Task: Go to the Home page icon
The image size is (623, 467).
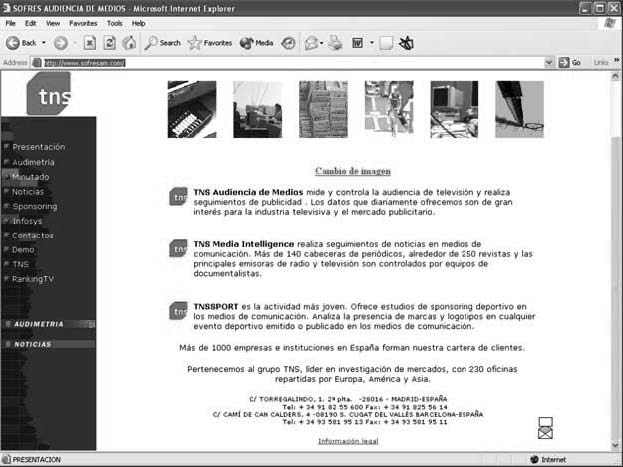Action: tap(129, 43)
